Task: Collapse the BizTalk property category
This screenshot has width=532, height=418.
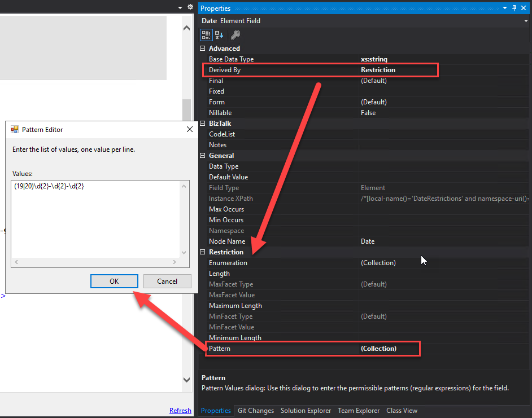Action: [x=203, y=124]
